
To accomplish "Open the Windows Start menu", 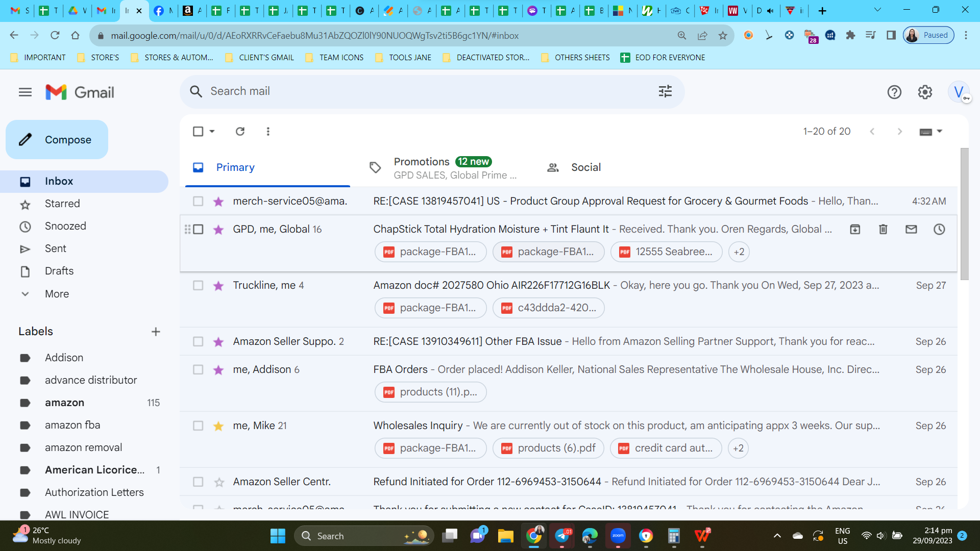I will [x=278, y=536].
